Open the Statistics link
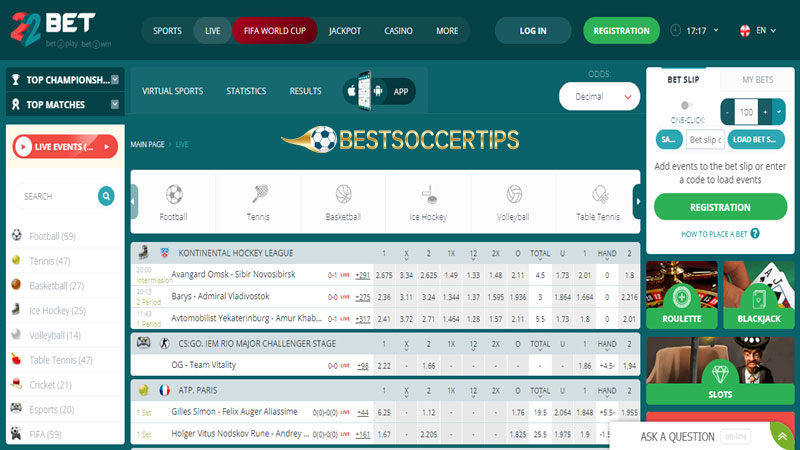 [246, 91]
